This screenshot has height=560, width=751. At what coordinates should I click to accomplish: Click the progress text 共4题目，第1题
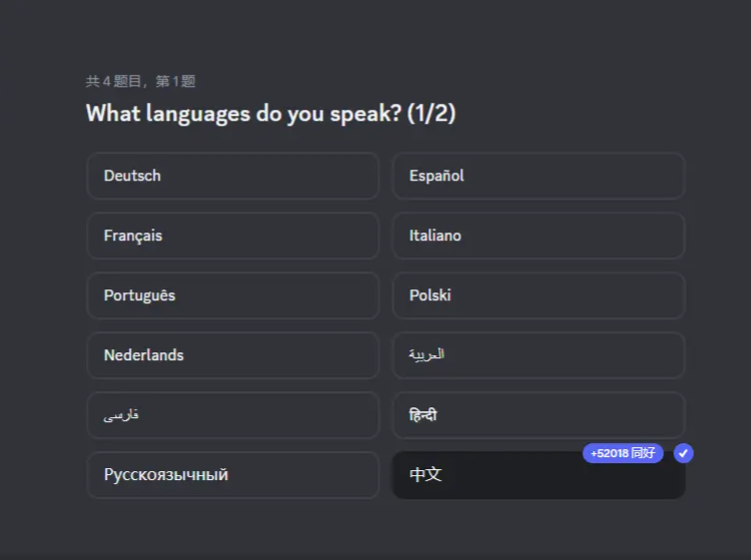tap(141, 81)
